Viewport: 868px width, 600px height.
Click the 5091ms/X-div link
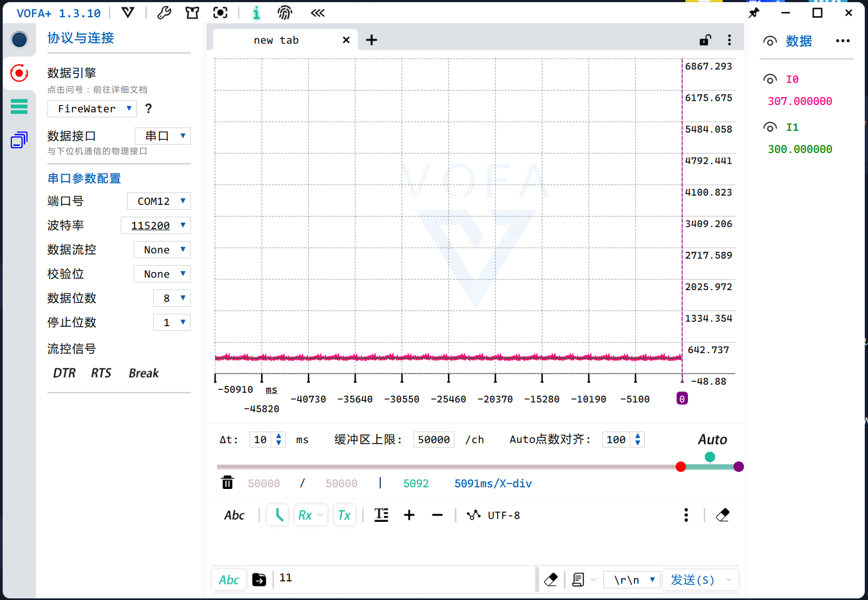point(492,483)
